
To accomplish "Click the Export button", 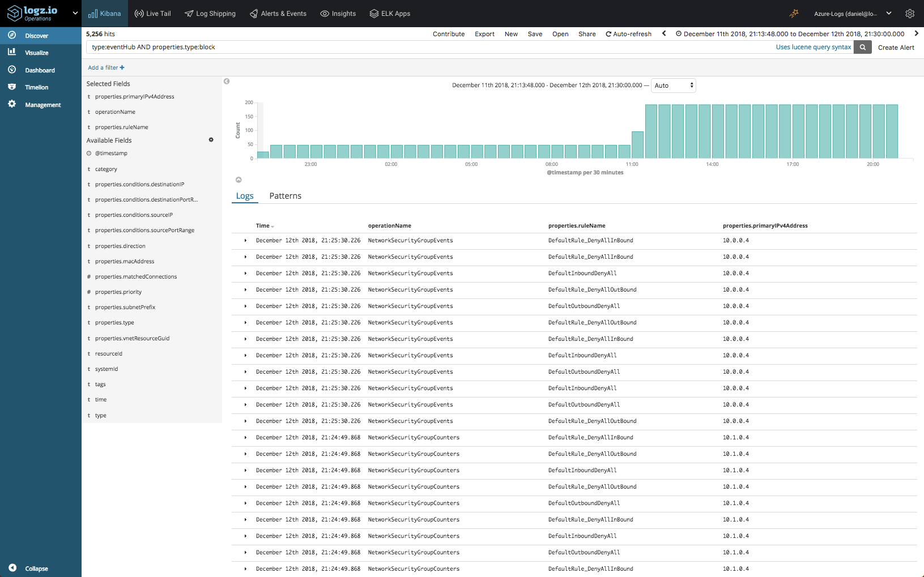I will pyautogui.click(x=484, y=34).
